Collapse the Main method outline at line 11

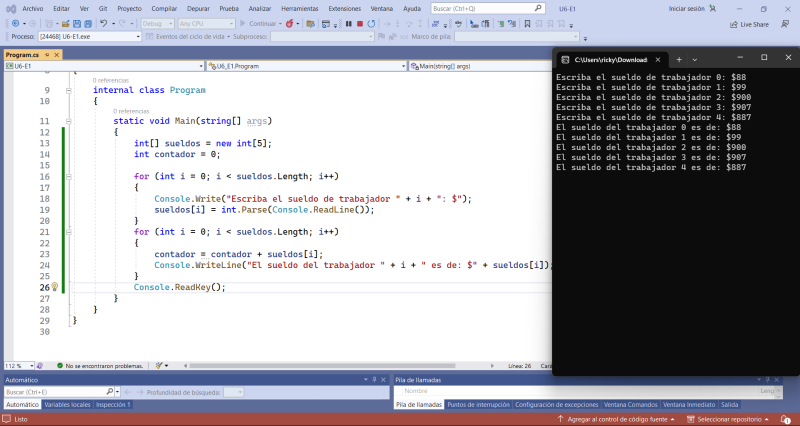pos(68,121)
